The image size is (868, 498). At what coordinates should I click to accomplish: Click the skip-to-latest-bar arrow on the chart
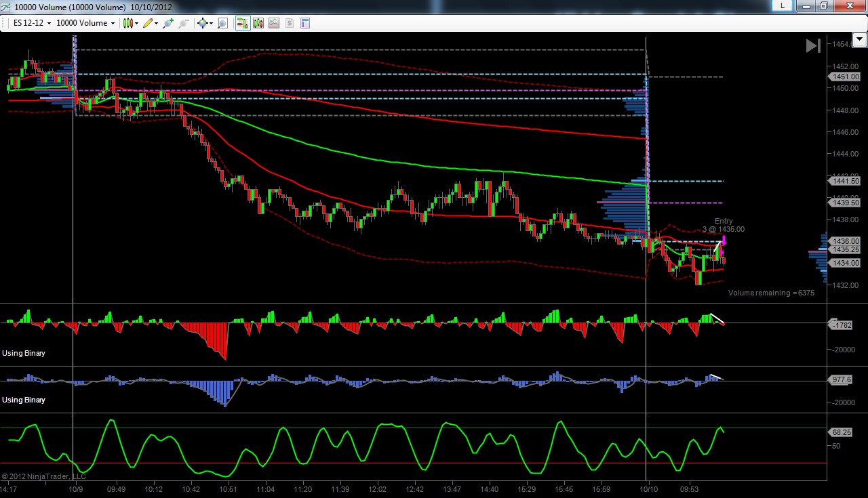point(812,45)
